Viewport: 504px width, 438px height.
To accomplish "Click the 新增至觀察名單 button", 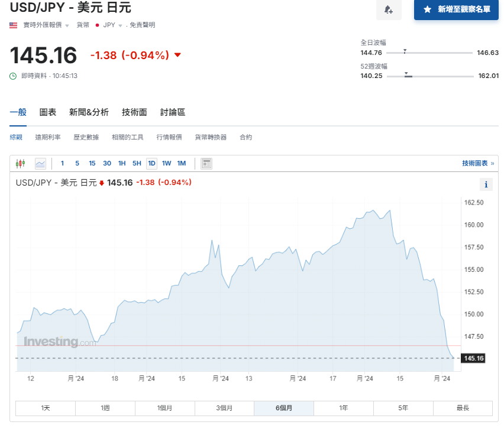I will click(x=455, y=9).
